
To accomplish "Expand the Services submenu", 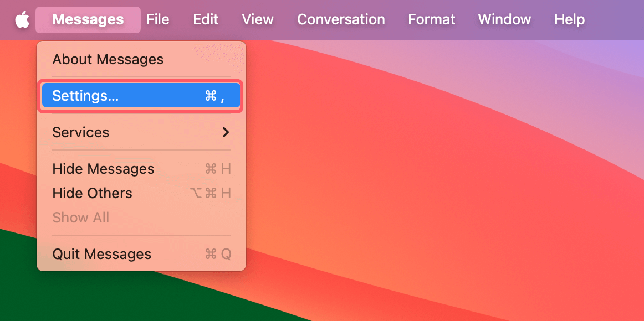I will 81,132.
